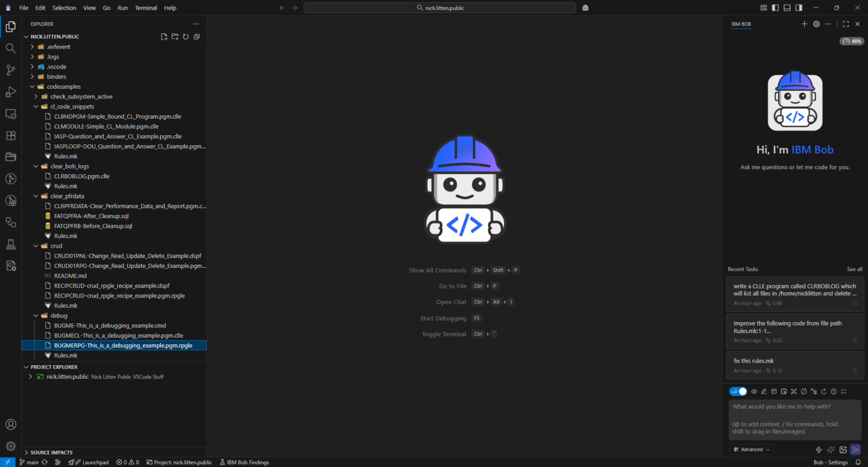
Task: Select the IBM BOB panel tab
Action: point(741,24)
